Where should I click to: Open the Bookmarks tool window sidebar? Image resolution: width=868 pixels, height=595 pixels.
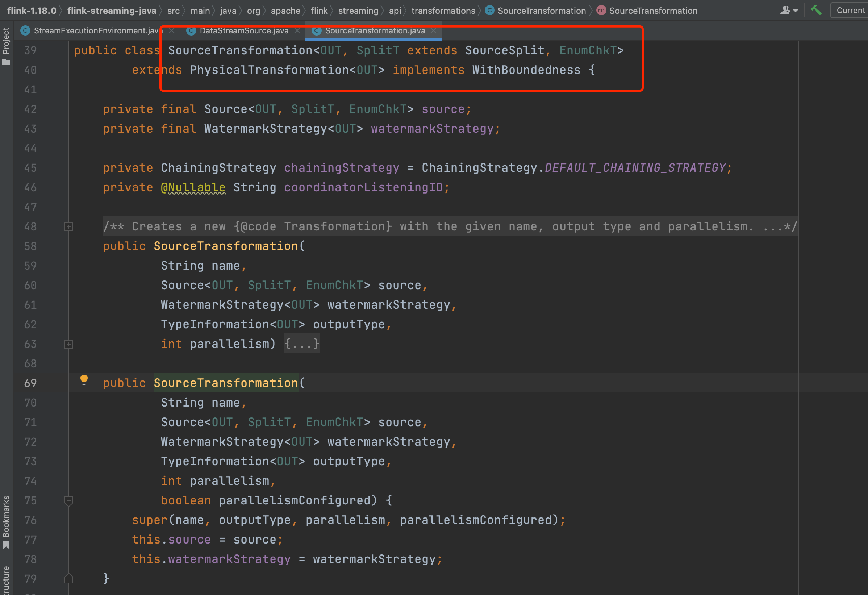6,521
